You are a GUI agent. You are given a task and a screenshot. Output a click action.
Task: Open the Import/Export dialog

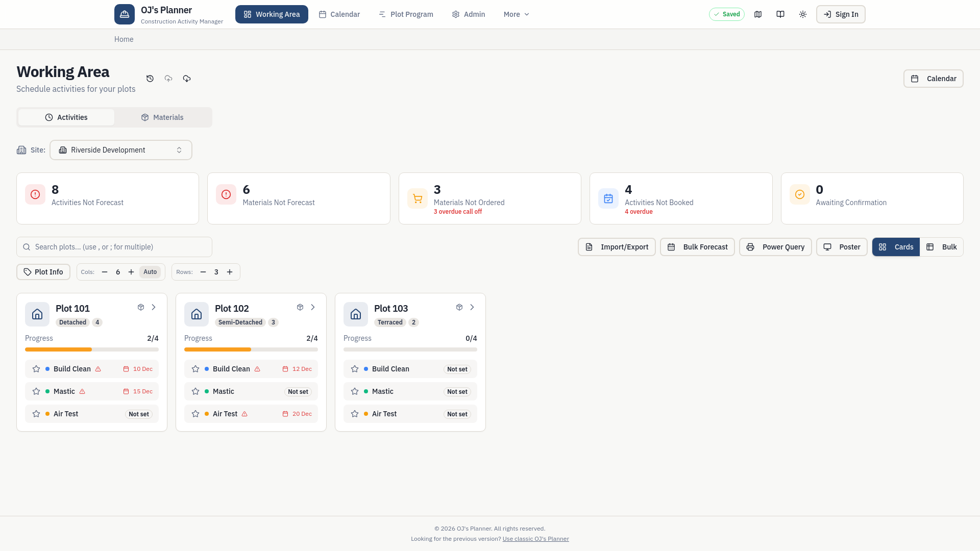click(x=617, y=247)
